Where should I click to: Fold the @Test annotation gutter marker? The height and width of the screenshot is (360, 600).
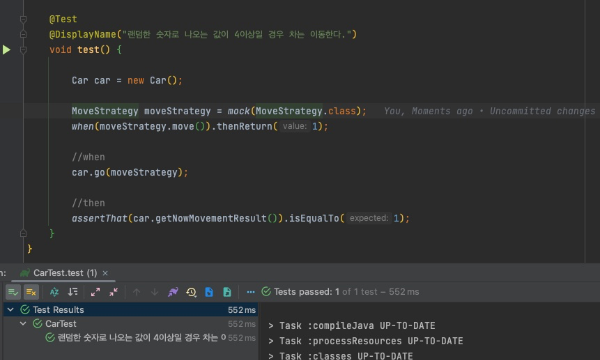23,19
